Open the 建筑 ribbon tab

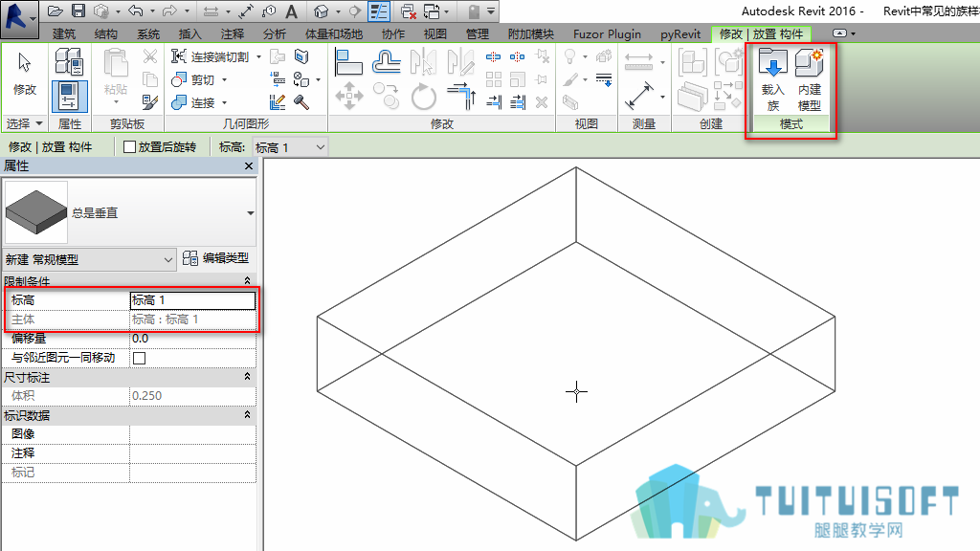64,33
